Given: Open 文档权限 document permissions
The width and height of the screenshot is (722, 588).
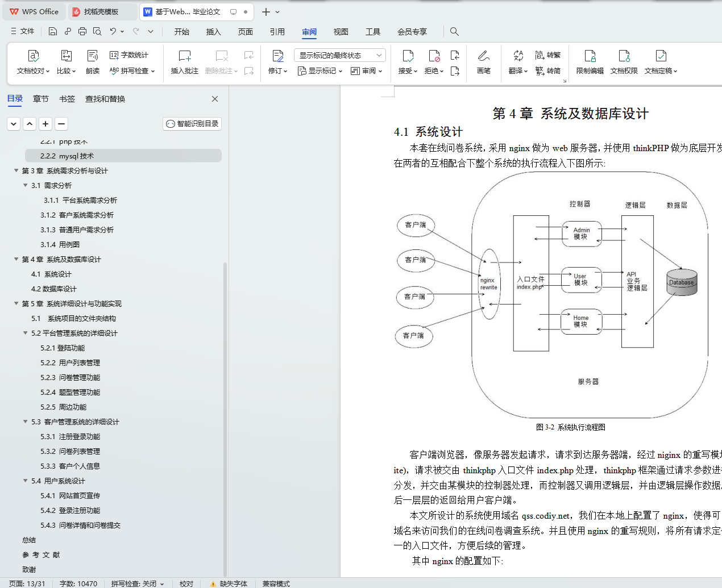Looking at the screenshot, I should coord(624,62).
